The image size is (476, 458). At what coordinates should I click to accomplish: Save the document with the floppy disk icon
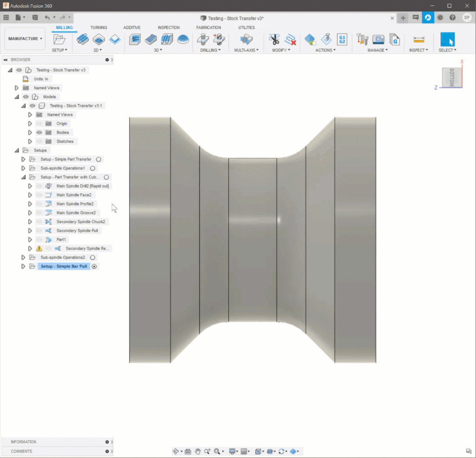point(35,18)
